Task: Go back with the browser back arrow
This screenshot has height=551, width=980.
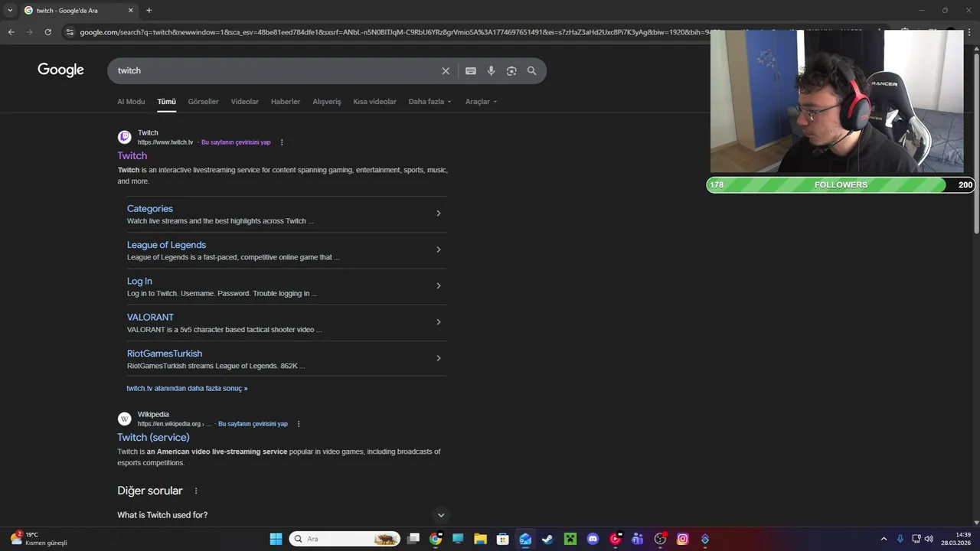Action: coord(11,32)
